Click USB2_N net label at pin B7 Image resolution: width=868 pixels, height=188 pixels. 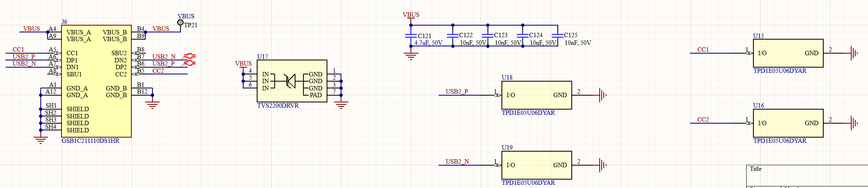(x=164, y=57)
